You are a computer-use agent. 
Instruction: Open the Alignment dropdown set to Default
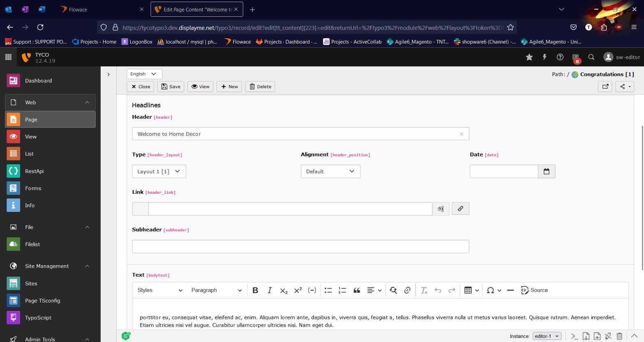click(330, 171)
